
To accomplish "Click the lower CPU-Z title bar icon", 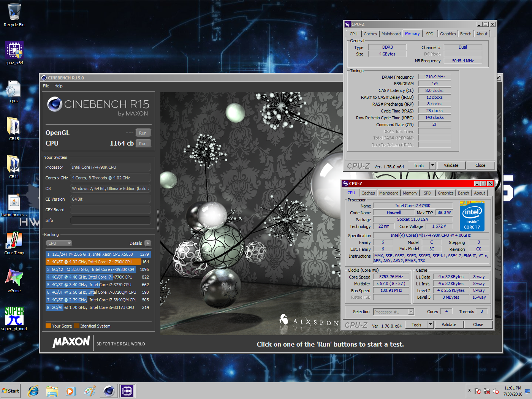I will 345,184.
